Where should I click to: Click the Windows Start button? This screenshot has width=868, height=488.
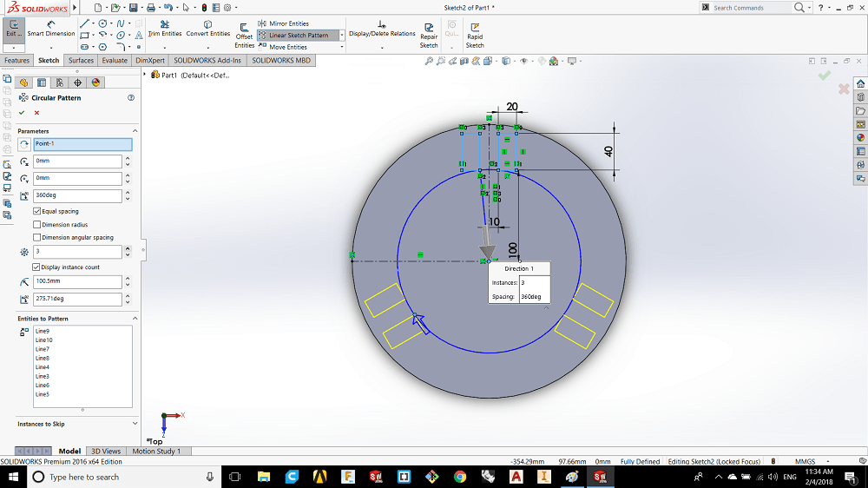click(13, 477)
